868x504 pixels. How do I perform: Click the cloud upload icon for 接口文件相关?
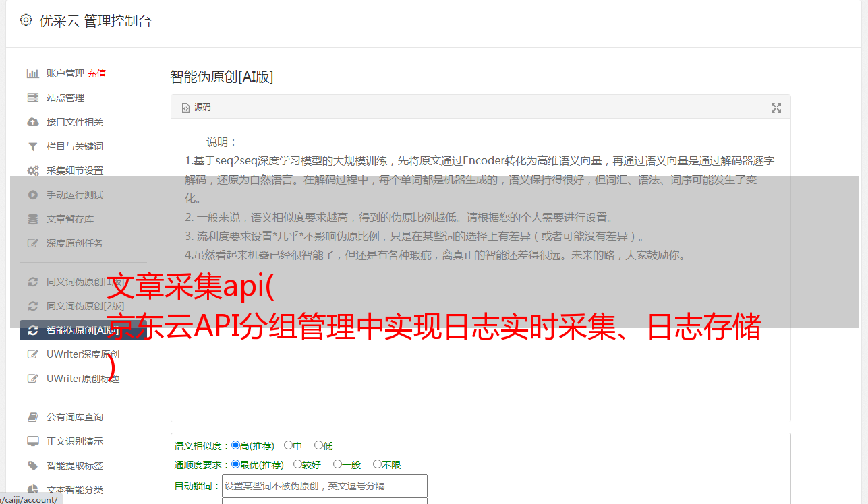(32, 122)
